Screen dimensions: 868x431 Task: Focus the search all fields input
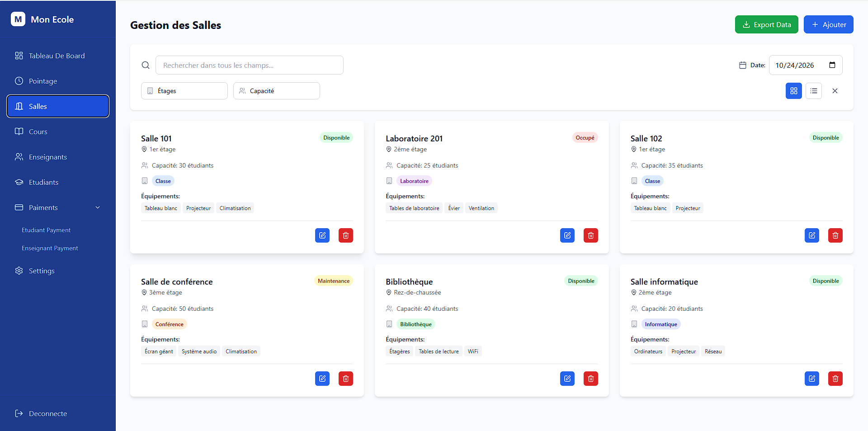click(x=250, y=65)
